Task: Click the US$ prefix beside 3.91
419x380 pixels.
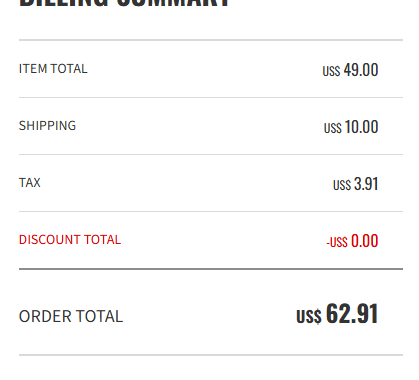Action: [x=342, y=185]
